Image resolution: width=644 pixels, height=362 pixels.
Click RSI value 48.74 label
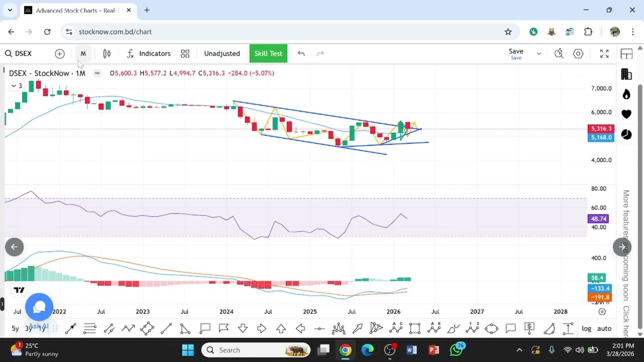point(598,219)
